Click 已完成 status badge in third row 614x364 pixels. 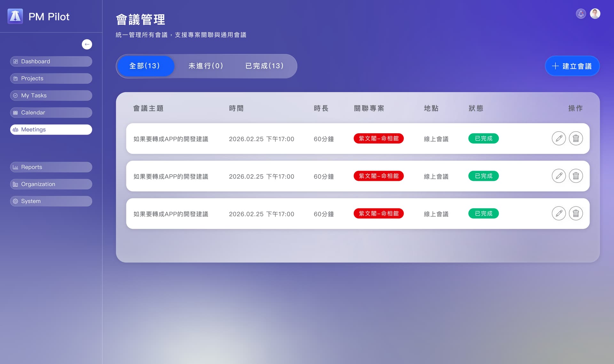point(484,213)
